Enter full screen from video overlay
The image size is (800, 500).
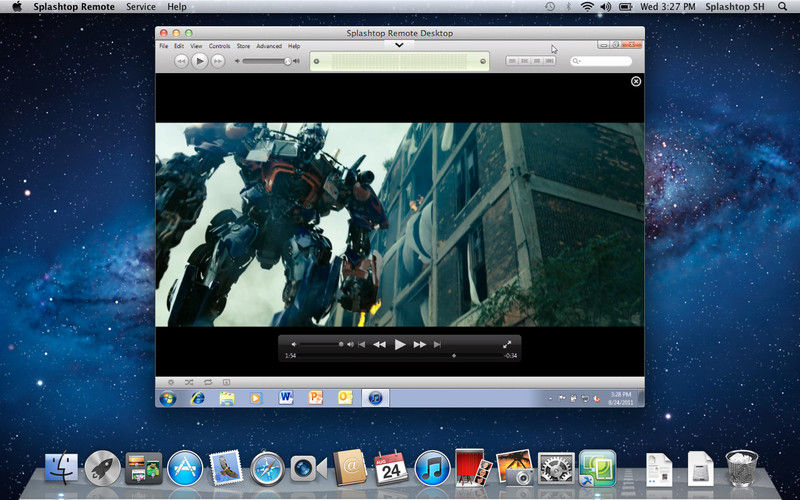507,344
